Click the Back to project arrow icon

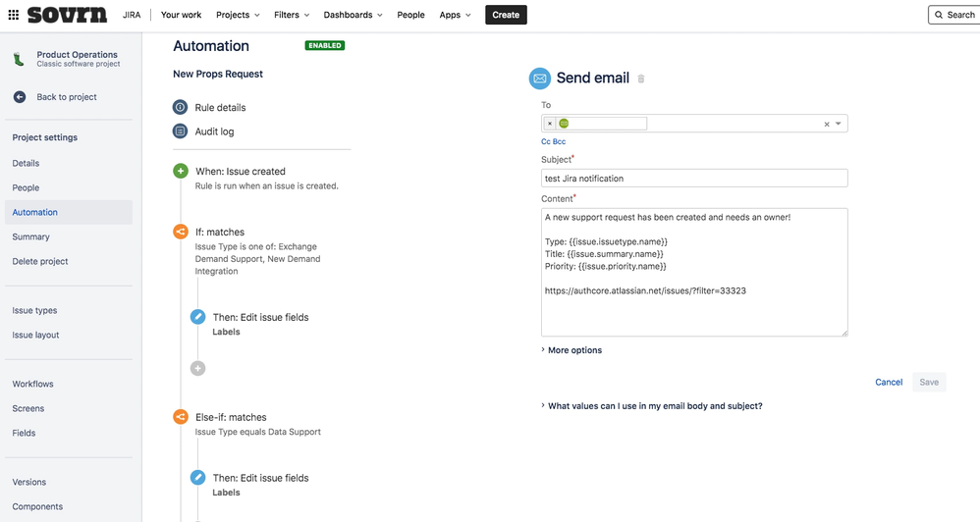(x=20, y=97)
